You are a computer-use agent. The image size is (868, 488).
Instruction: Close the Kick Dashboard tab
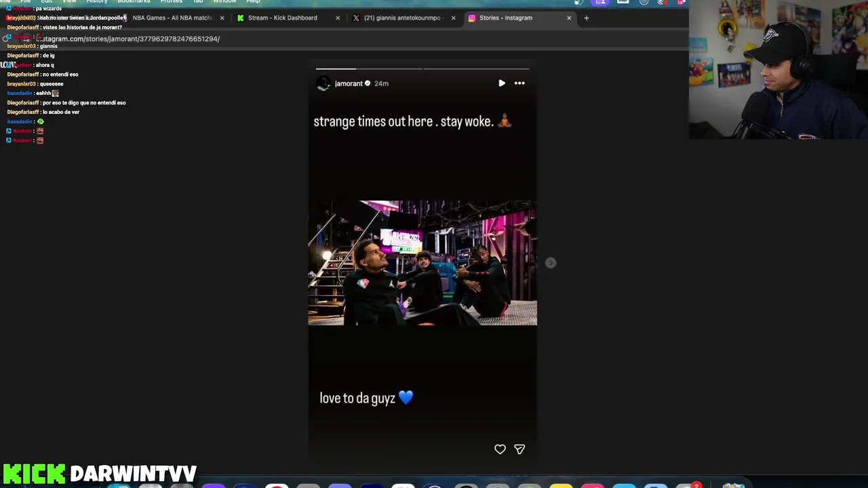[x=338, y=18]
